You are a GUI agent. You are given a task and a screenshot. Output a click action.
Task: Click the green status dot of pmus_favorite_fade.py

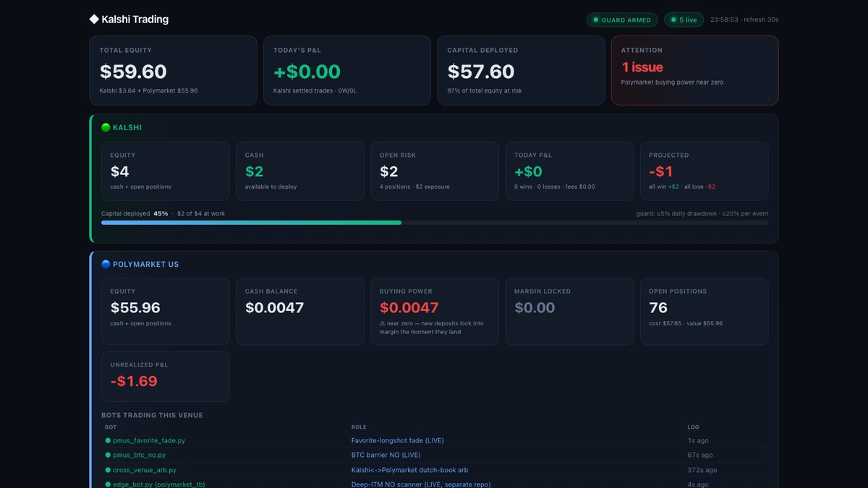coord(108,440)
